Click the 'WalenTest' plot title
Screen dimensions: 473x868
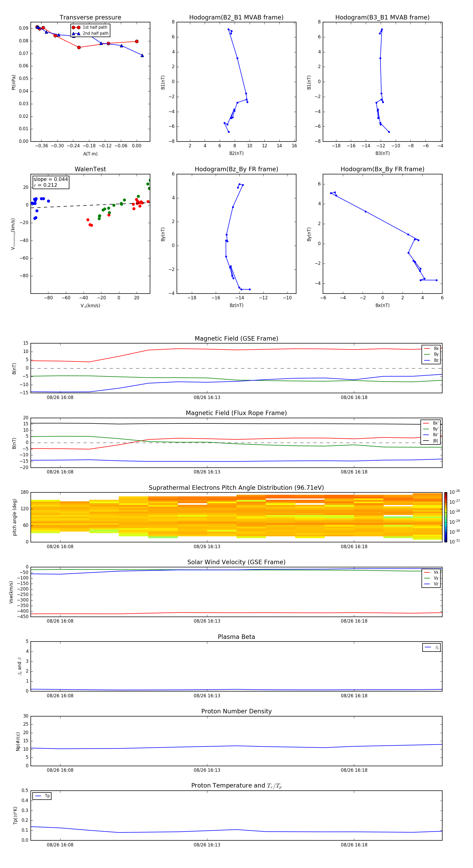click(x=90, y=169)
